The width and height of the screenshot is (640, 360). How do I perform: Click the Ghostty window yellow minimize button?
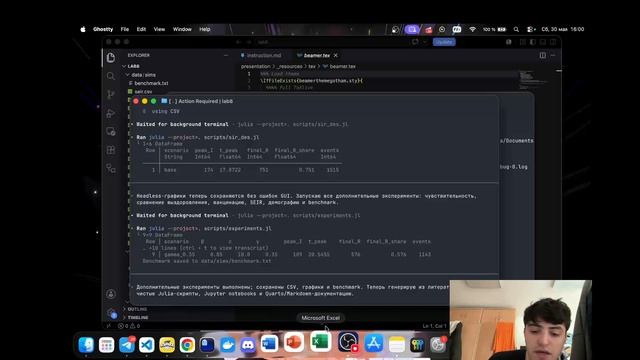[x=144, y=101]
